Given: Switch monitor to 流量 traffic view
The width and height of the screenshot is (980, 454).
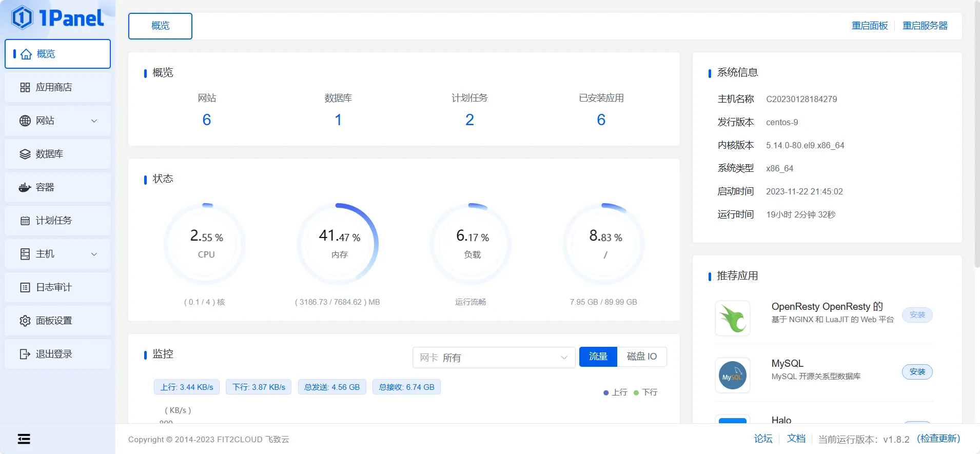Looking at the screenshot, I should coord(598,357).
